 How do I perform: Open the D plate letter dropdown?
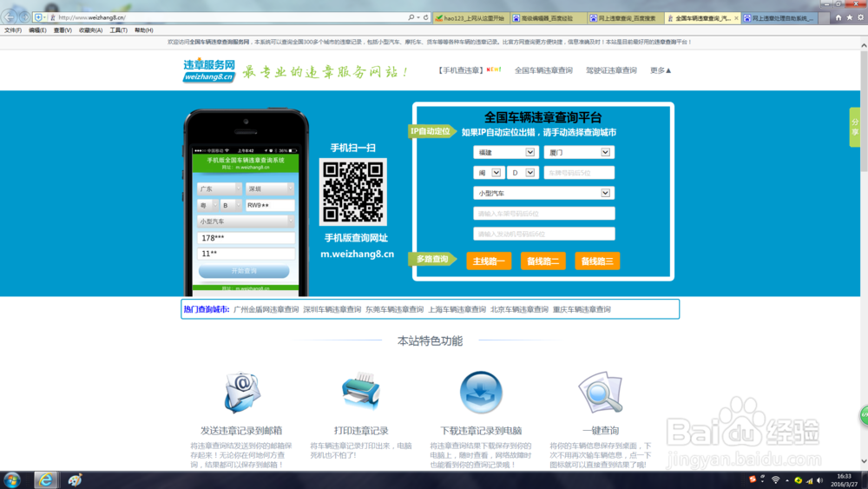tap(522, 173)
